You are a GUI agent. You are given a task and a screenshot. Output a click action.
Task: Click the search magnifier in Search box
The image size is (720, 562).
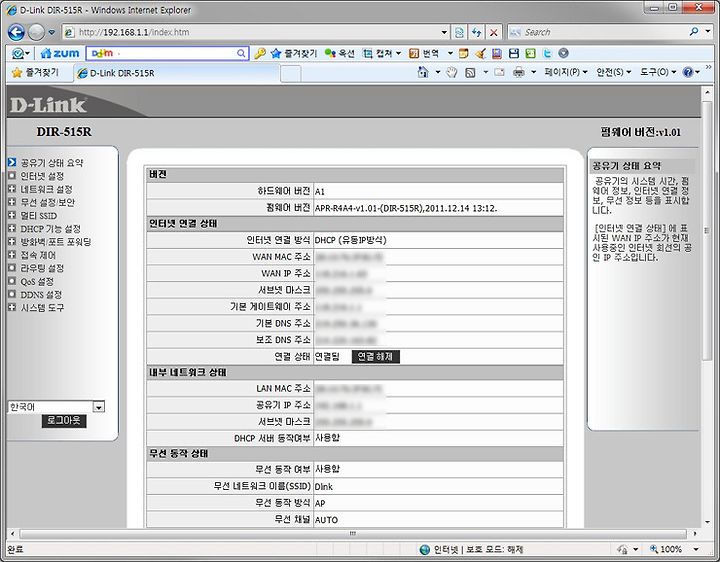tap(694, 32)
